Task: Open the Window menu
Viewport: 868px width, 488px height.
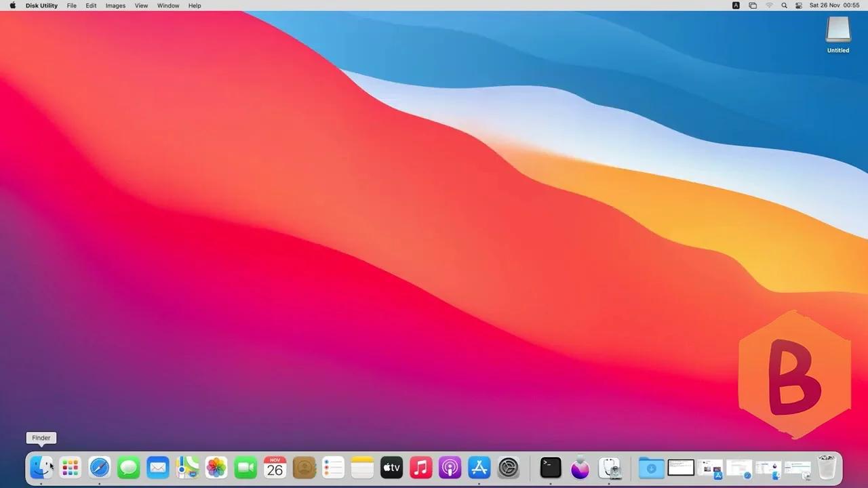Action: (x=168, y=5)
